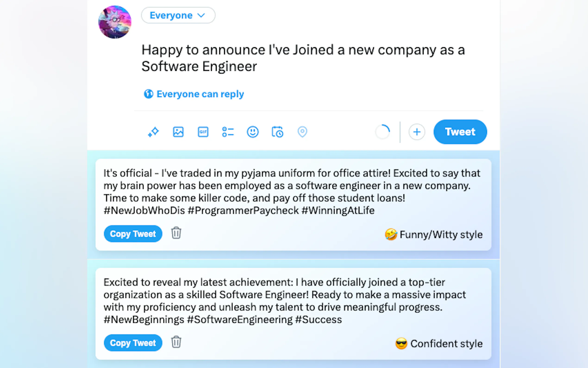This screenshot has height=368, width=588.
Task: Click the schedule tweet calendar icon
Action: [277, 132]
